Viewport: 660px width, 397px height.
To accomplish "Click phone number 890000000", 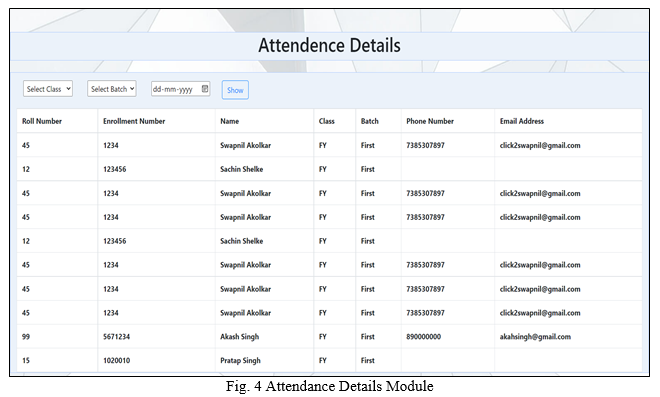I will (423, 337).
